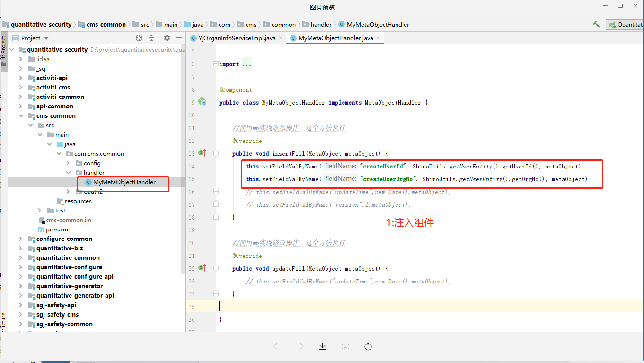Viewport: 644px width, 363px height.
Task: Click fit-to-actual-size icon in viewer
Action: (345, 346)
